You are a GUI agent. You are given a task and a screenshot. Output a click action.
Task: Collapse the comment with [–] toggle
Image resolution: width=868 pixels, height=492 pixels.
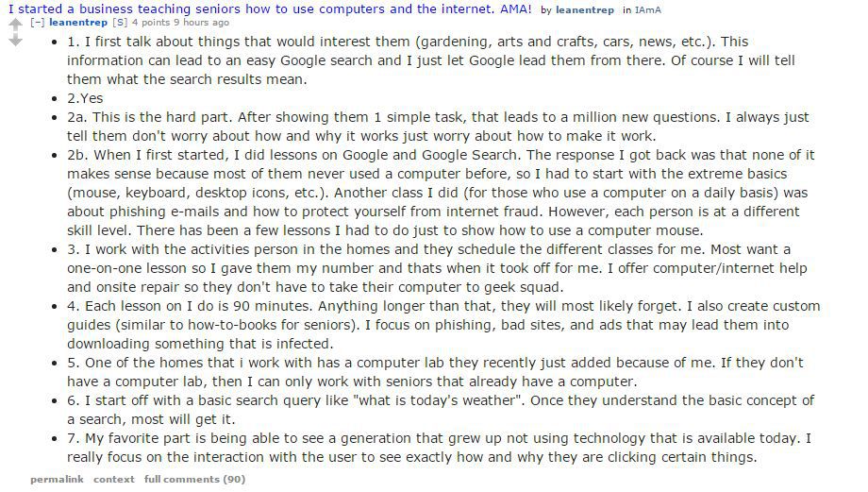[x=37, y=22]
